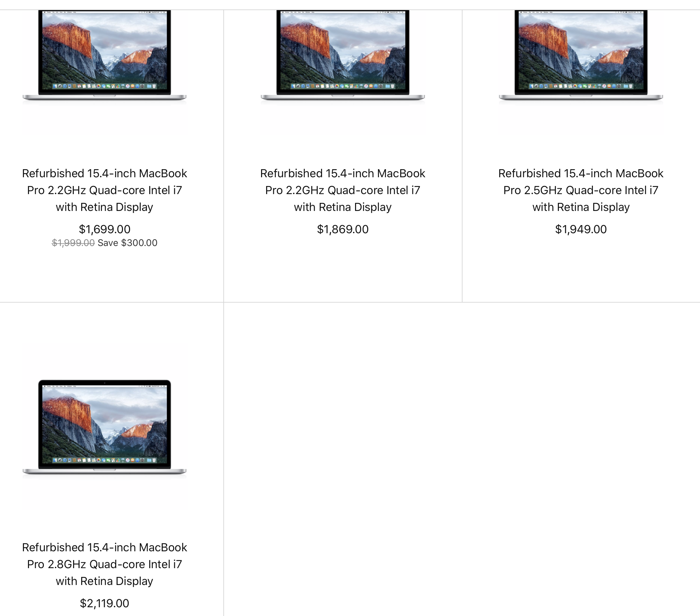Screen dimensions: 700x616
Task: Open the 2.2GHz MacBook Pro title priced $1,699.00
Action: click(x=104, y=190)
